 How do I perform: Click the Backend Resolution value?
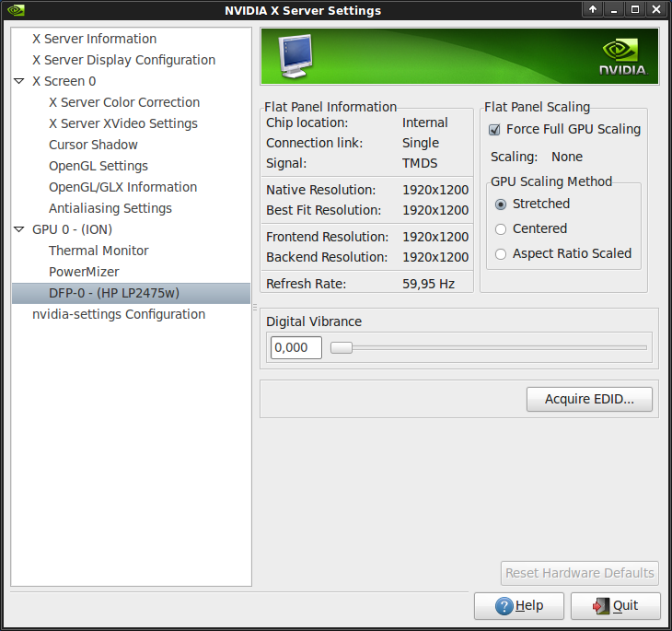pos(435,257)
